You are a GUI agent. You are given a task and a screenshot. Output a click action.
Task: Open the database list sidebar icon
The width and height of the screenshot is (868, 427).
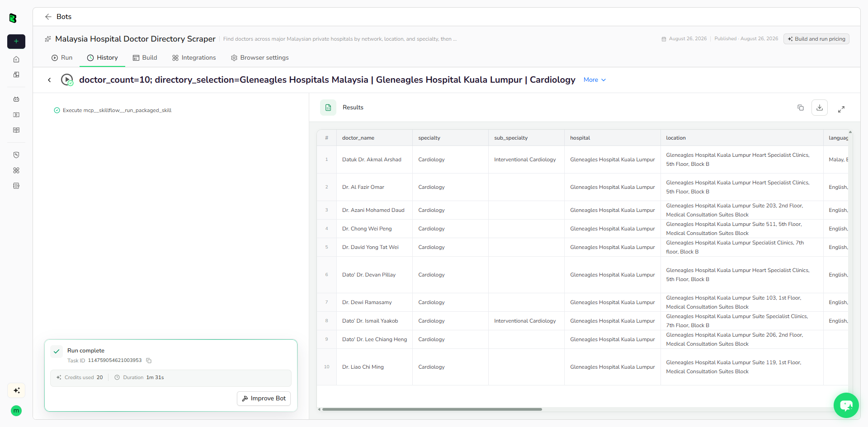point(16,186)
